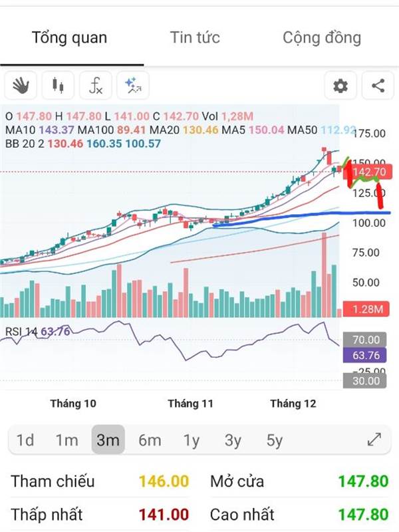The width and height of the screenshot is (399, 532).
Task: Switch chart range to 6m
Action: point(150,440)
